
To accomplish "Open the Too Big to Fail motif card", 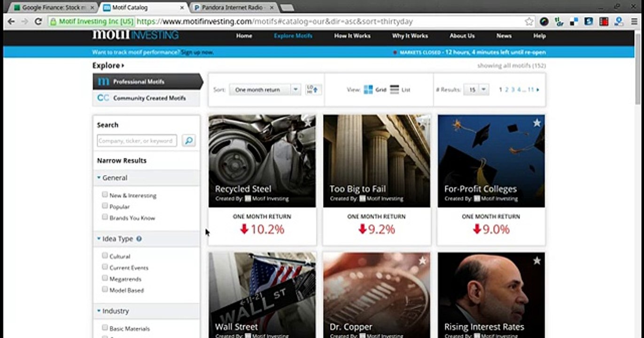I will 377,180.
